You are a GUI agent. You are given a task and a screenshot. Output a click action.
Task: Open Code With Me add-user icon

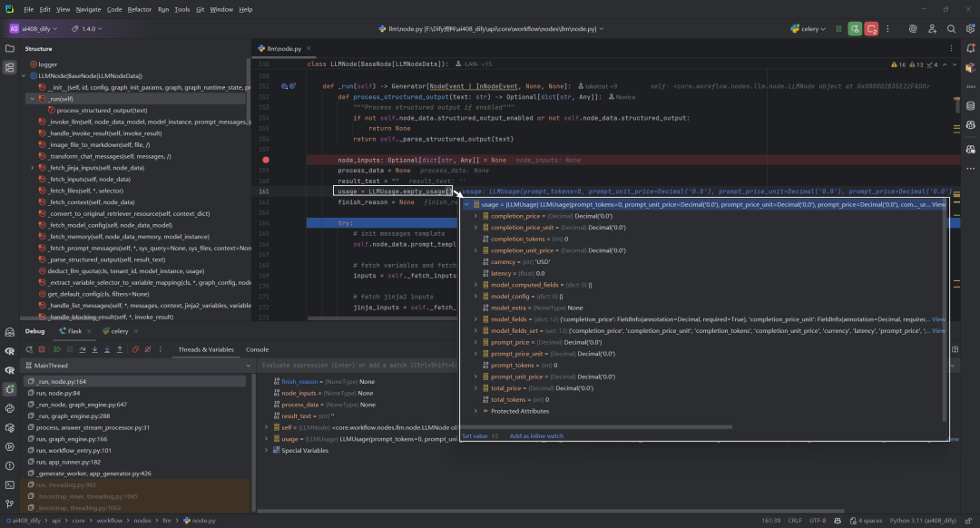(x=932, y=29)
